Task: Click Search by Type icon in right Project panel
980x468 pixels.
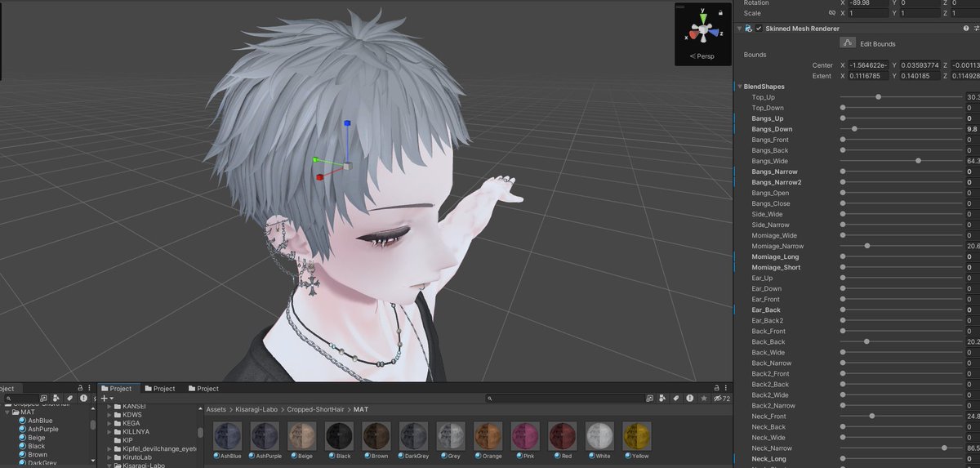Action: (662, 399)
